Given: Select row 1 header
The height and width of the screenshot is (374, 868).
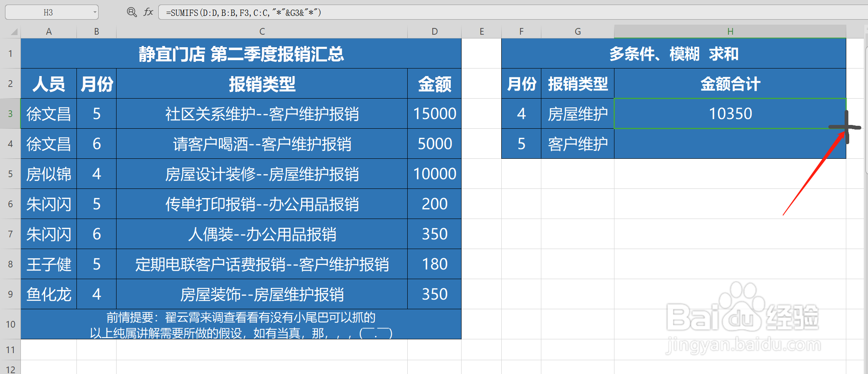Looking at the screenshot, I should pos(10,53).
